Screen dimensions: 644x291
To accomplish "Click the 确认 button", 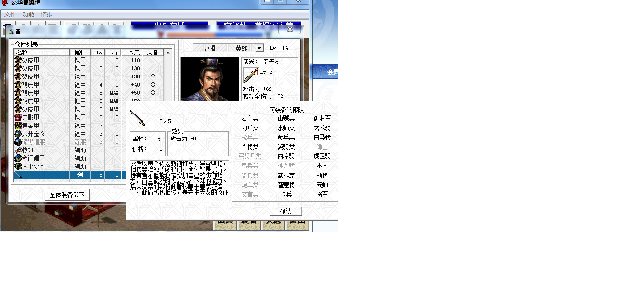I will (x=285, y=211).
